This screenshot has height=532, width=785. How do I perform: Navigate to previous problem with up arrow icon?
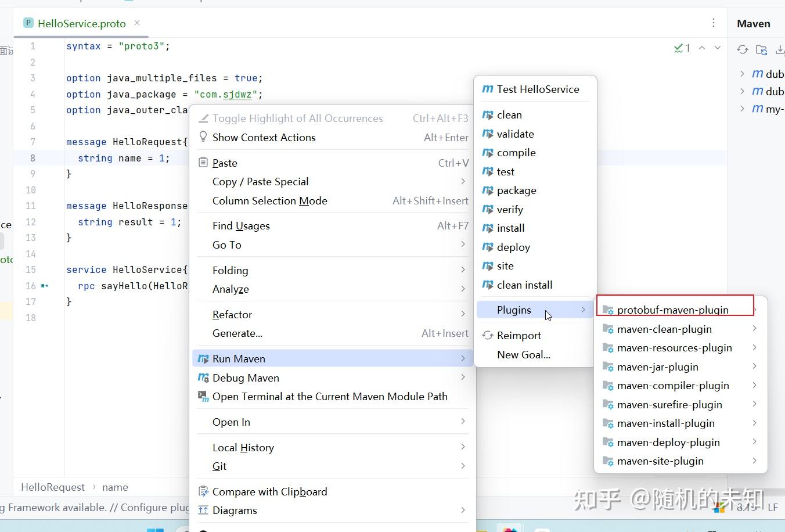[x=702, y=49]
